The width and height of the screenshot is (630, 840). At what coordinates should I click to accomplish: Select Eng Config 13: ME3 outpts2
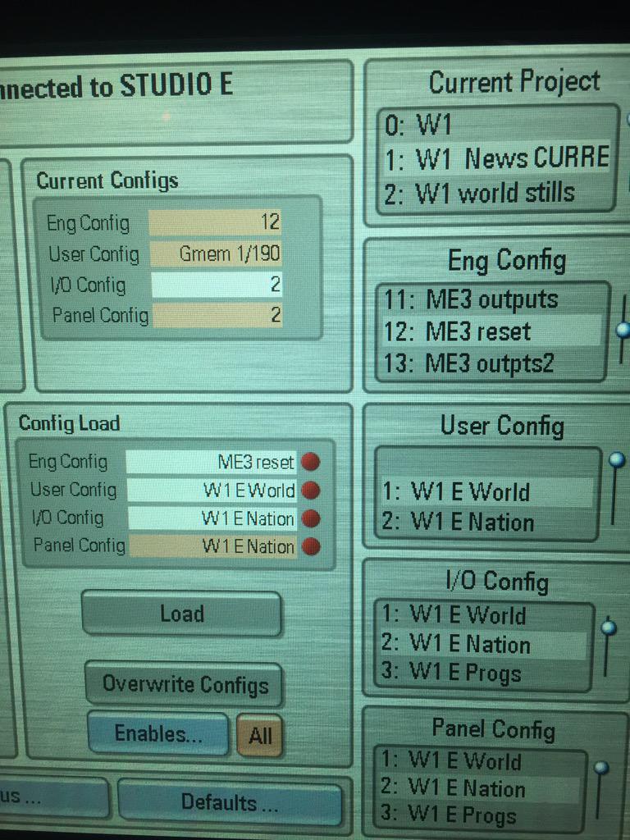pos(491,363)
